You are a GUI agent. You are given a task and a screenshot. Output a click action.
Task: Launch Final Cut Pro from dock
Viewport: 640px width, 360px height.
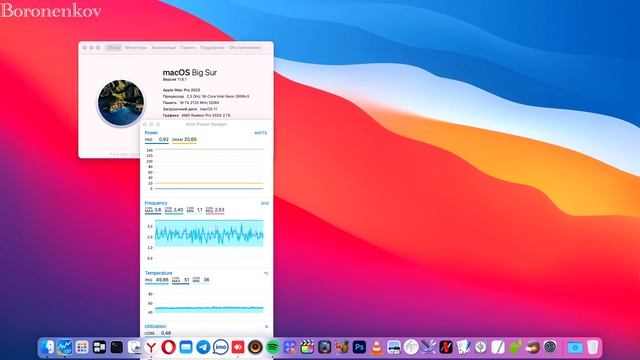307,347
